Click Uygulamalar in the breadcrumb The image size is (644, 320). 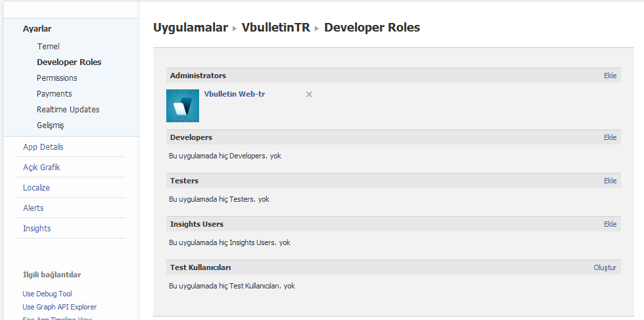pyautogui.click(x=191, y=28)
